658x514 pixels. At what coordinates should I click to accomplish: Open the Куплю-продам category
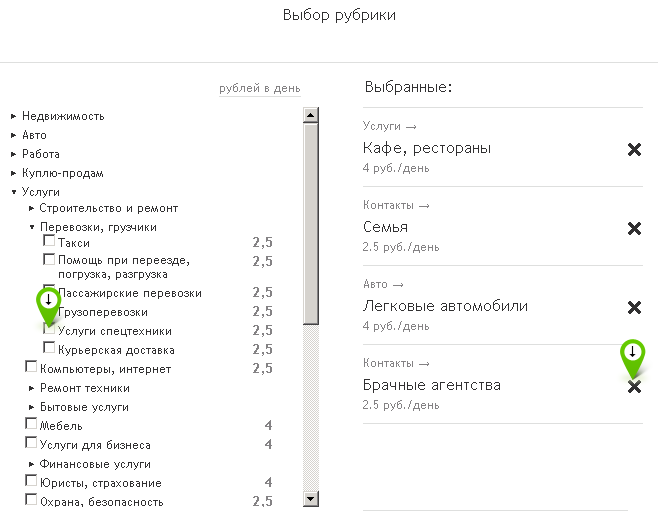(x=14, y=173)
